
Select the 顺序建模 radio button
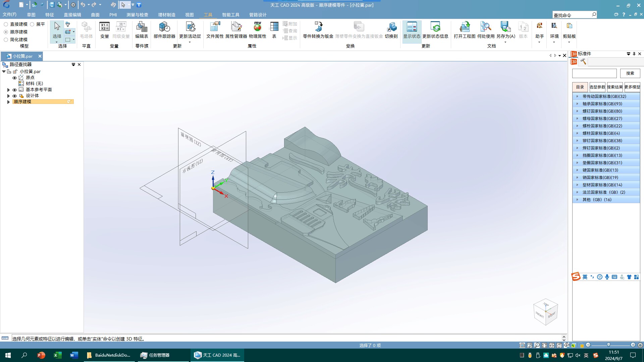pyautogui.click(x=6, y=32)
